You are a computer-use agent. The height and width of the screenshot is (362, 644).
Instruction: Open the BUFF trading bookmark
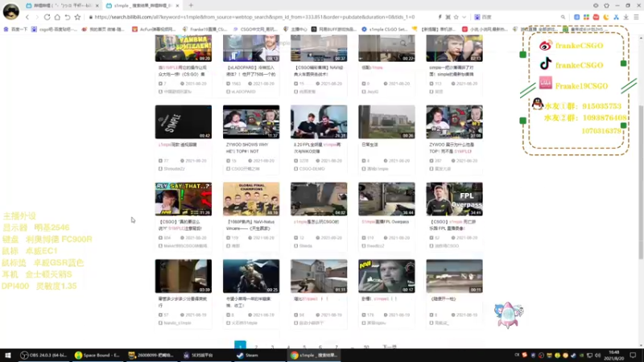333,29
